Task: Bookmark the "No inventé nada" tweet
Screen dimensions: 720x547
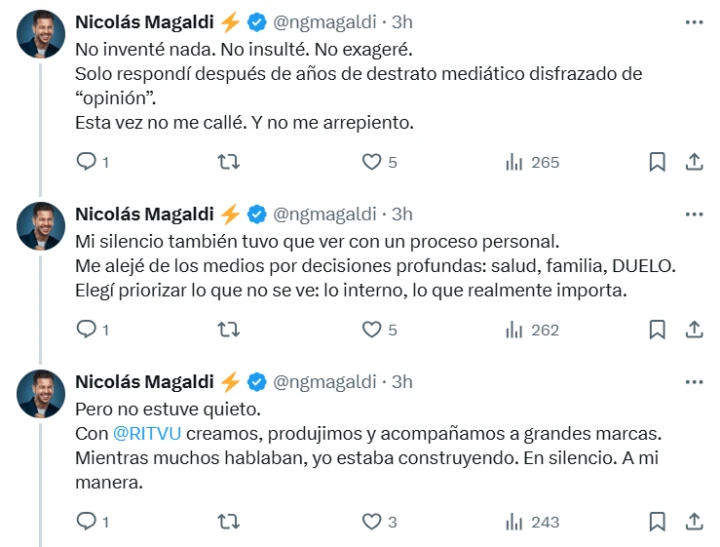Action: coord(657,162)
